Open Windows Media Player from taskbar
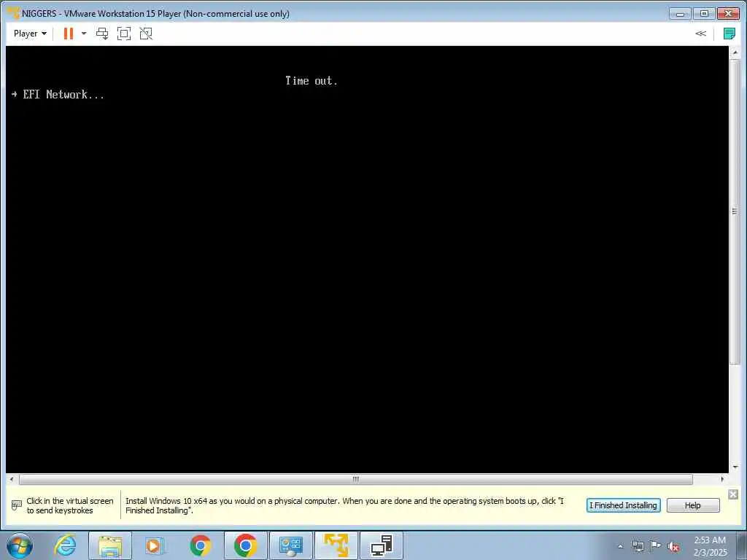 click(155, 545)
